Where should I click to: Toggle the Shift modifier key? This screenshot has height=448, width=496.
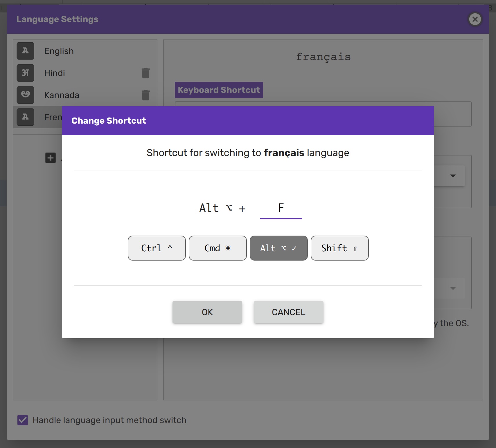pyautogui.click(x=339, y=248)
